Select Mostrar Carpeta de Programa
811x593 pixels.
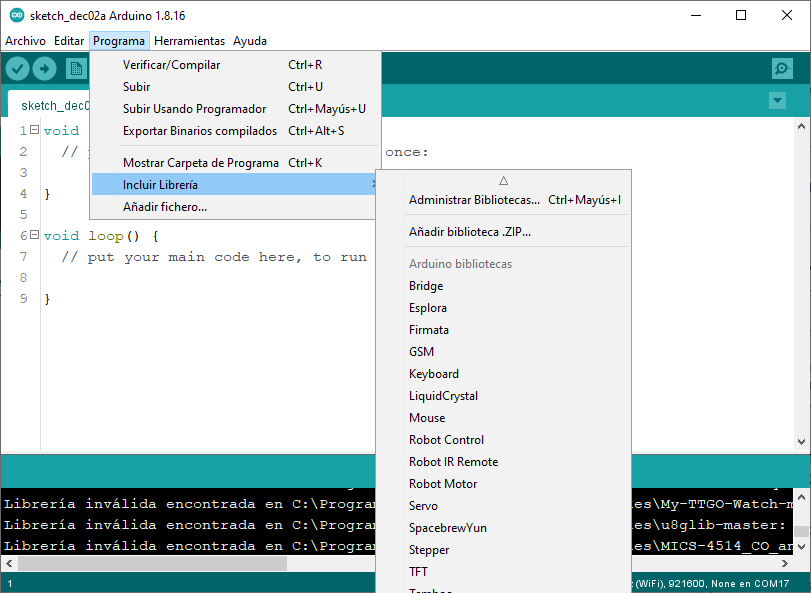point(235,163)
